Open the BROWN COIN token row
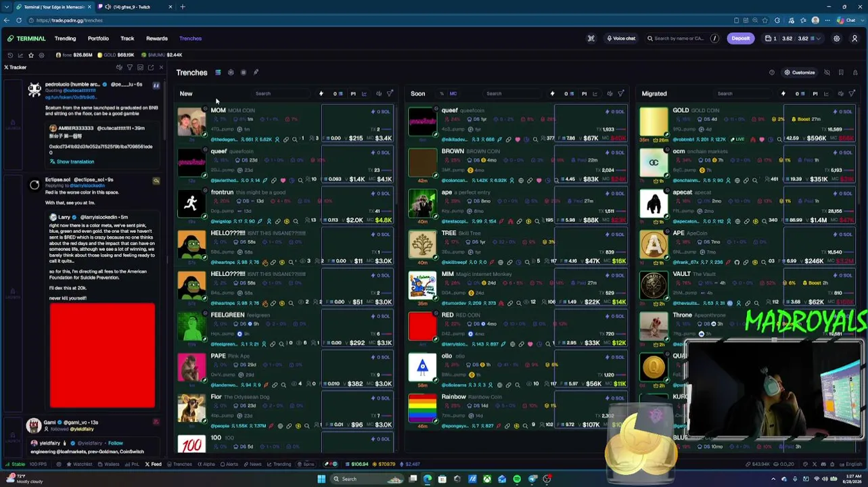 (x=516, y=166)
